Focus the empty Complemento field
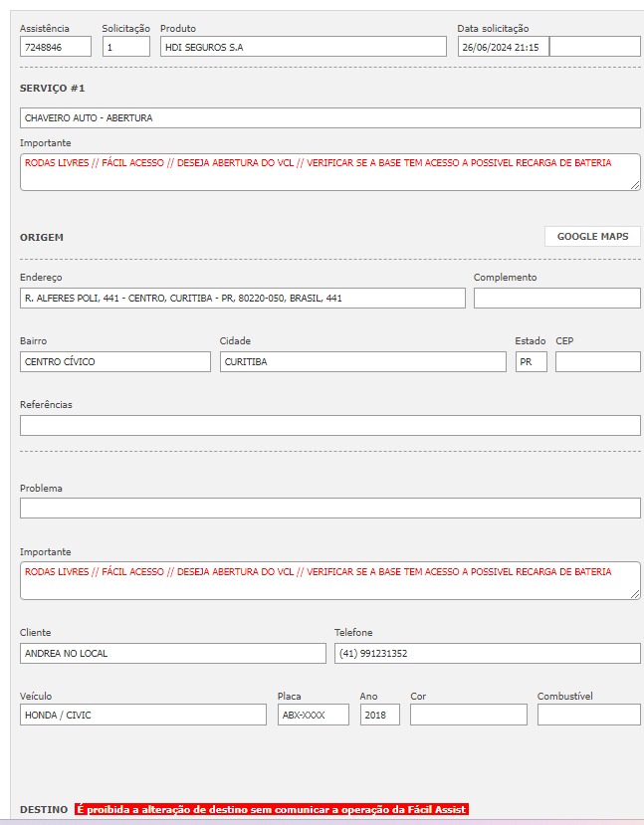This screenshot has width=644, height=825. point(556,298)
